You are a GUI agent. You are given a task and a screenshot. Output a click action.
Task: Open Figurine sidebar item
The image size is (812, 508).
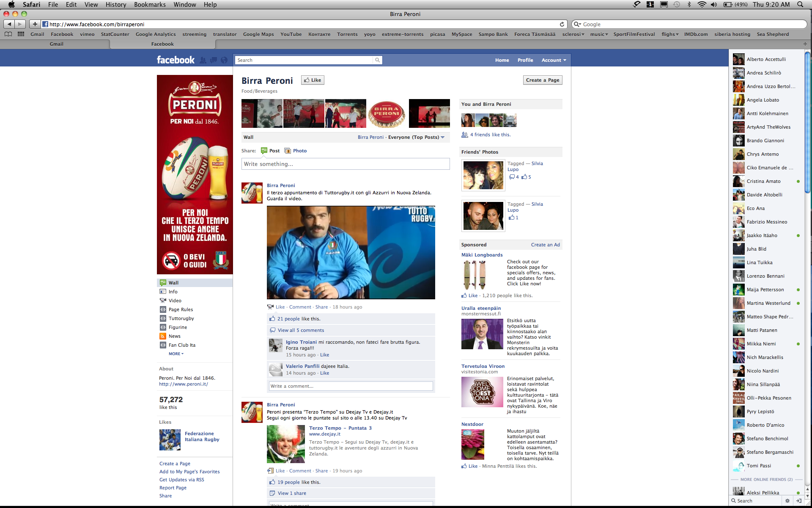[x=178, y=327]
